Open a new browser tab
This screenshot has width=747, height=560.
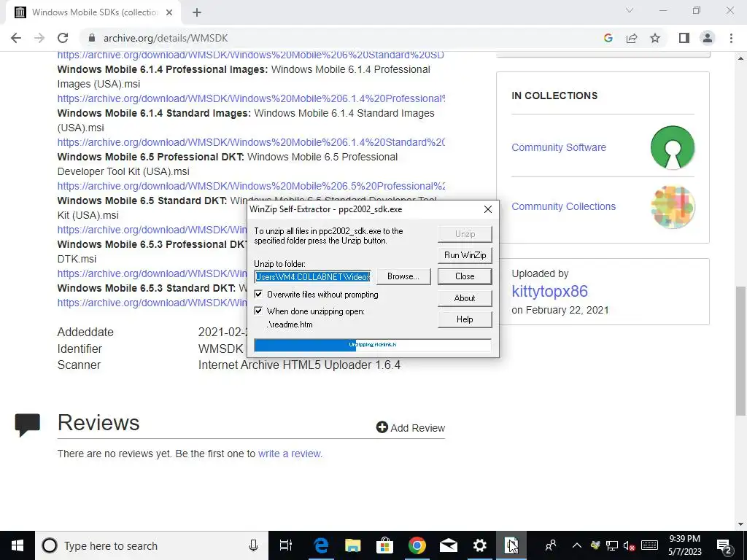[x=197, y=12]
